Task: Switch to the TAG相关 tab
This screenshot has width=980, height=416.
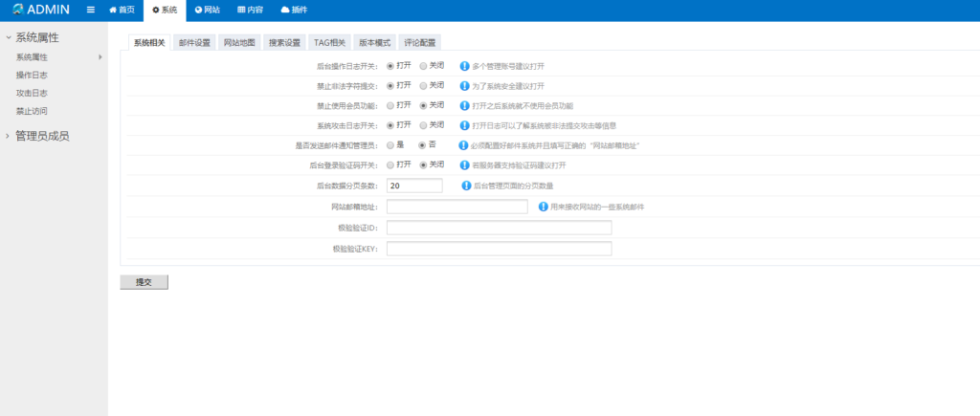Action: point(330,43)
